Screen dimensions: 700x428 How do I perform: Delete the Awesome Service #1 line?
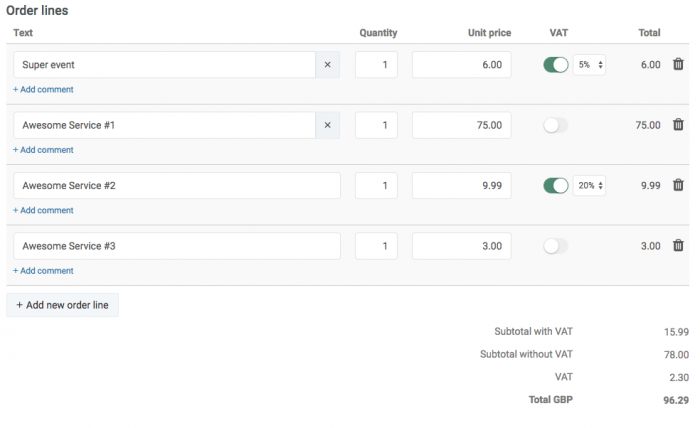(678, 125)
